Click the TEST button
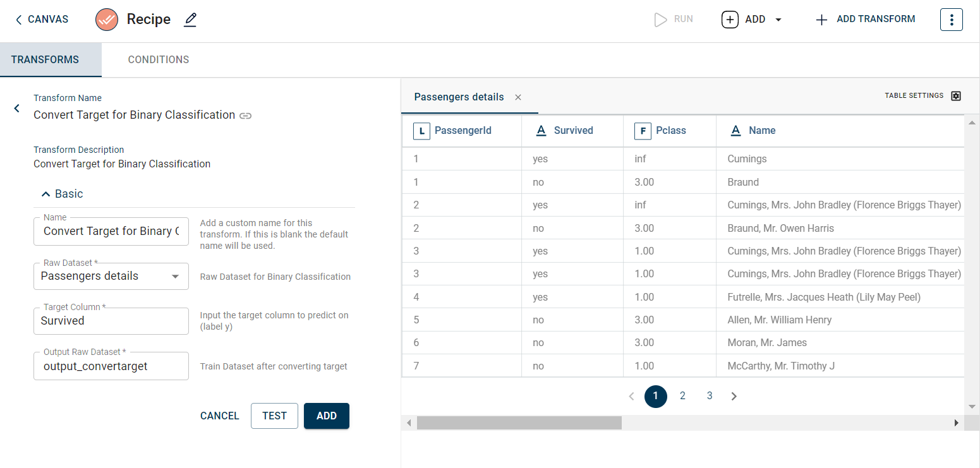Screen dimensions: 980x468 tap(274, 416)
